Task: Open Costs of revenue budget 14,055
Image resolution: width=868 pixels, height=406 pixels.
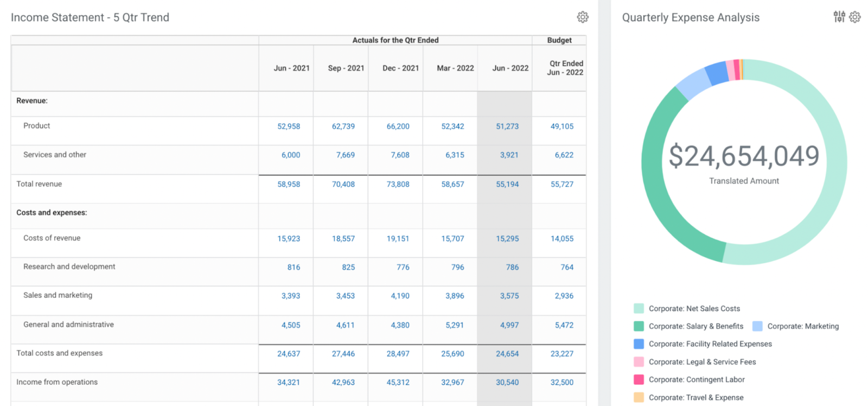Action: click(562, 239)
